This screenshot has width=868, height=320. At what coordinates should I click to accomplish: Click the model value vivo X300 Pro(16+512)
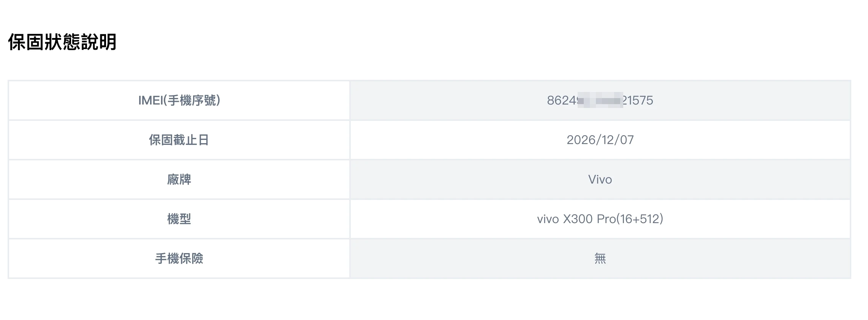pos(600,219)
